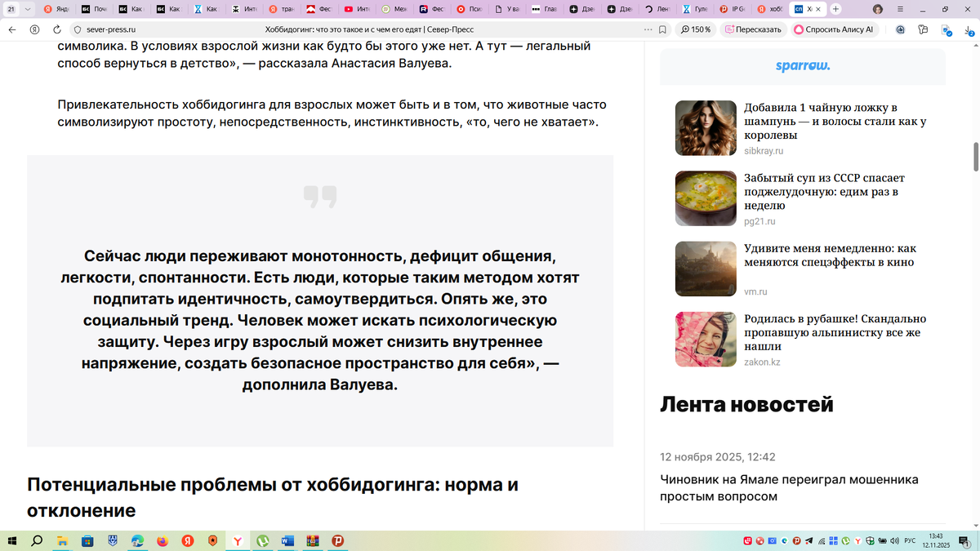Open Чиновник на Ямале news headline
The height and width of the screenshot is (551, 980).
[789, 487]
